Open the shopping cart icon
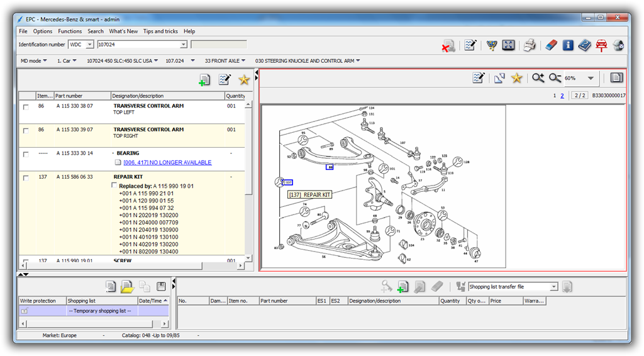The height and width of the screenshot is (356, 644). pyautogui.click(x=492, y=45)
